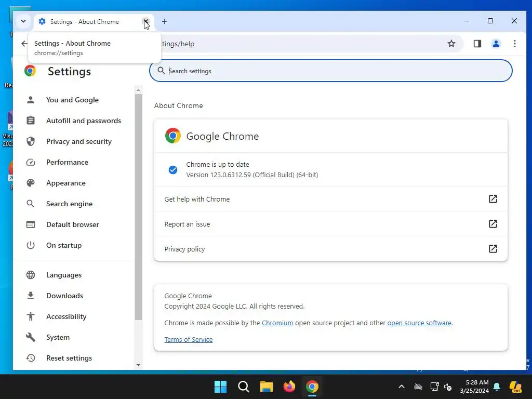Click the magnifier icon beside Search engine

31,204
